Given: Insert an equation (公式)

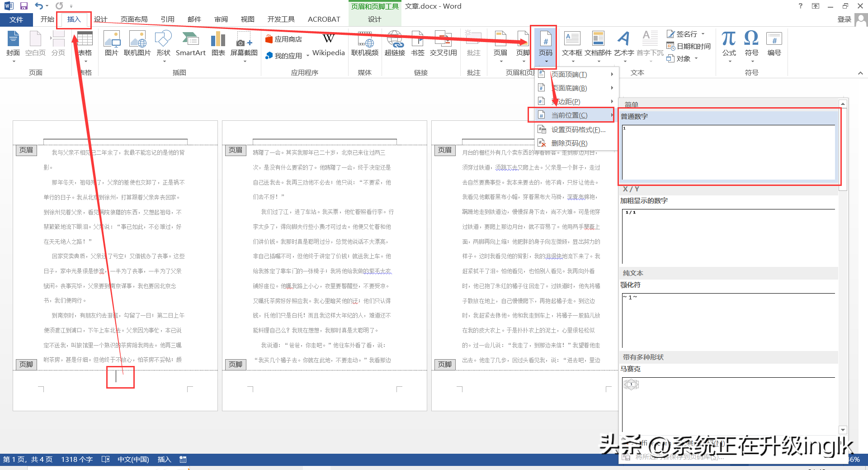Looking at the screenshot, I should 729,47.
